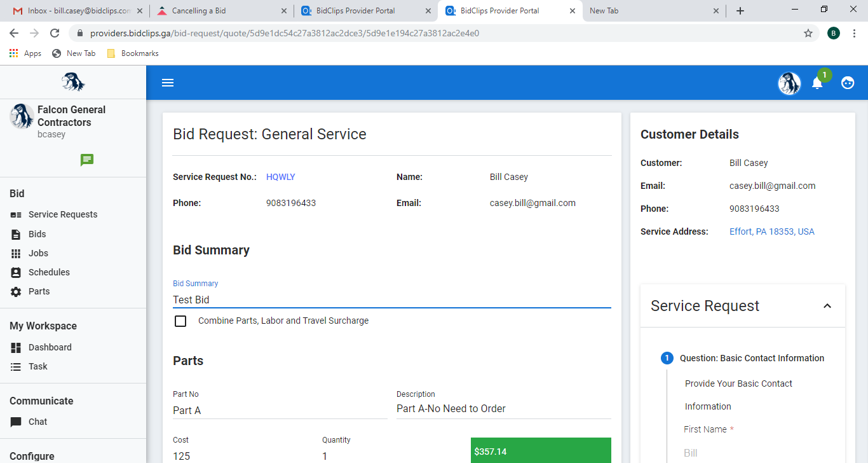Open the hamburger menu in blue header
Image resolution: width=868 pixels, height=463 pixels.
168,83
